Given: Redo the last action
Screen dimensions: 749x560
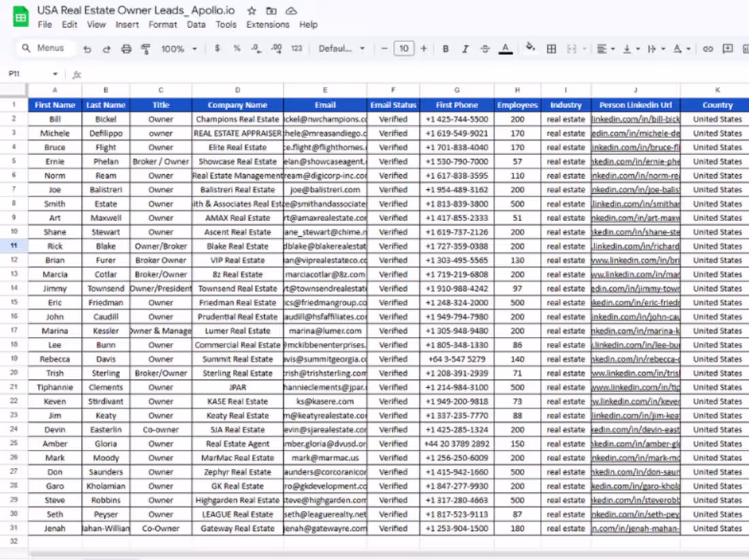Looking at the screenshot, I should 106,49.
